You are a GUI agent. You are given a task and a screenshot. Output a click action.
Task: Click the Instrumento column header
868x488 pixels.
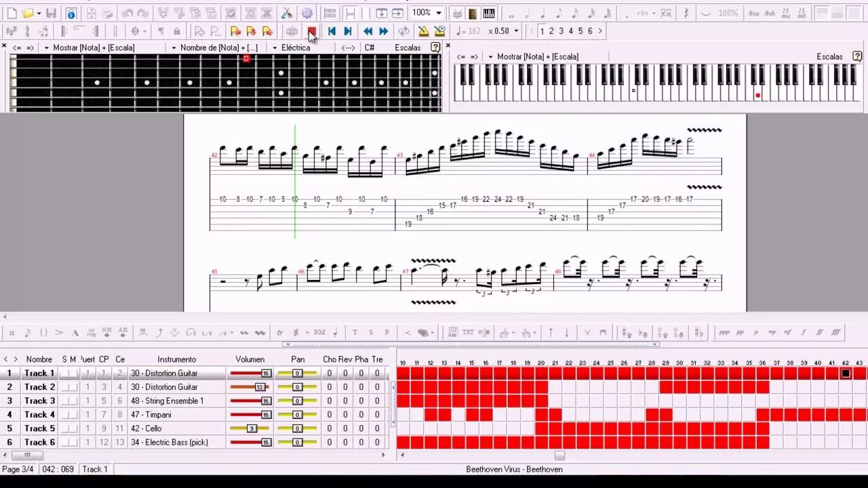click(x=177, y=359)
